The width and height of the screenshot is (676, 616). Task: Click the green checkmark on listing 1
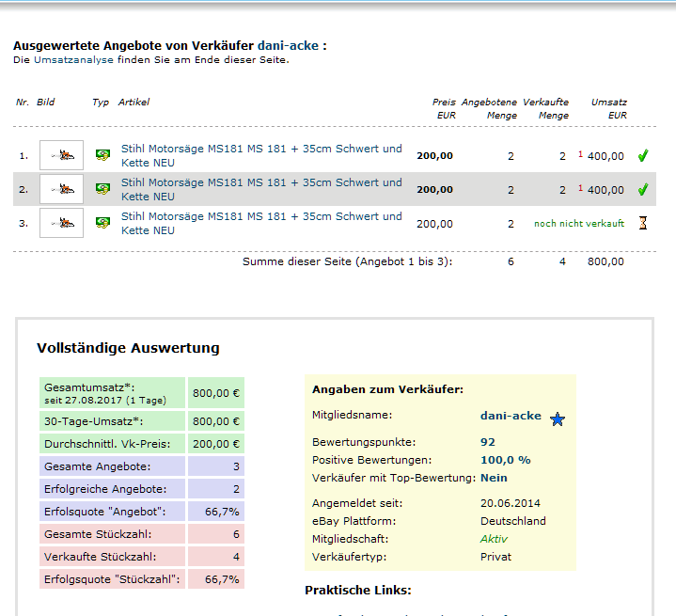coord(643,155)
